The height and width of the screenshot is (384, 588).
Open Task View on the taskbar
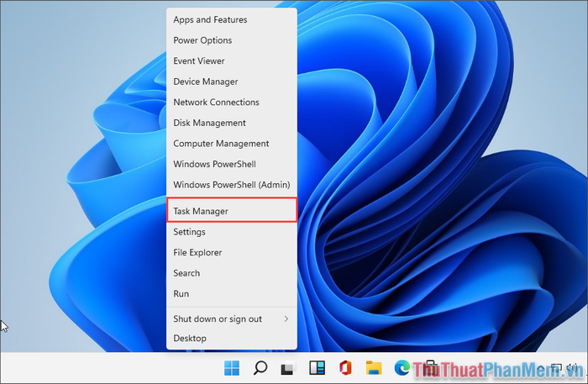pyautogui.click(x=288, y=368)
